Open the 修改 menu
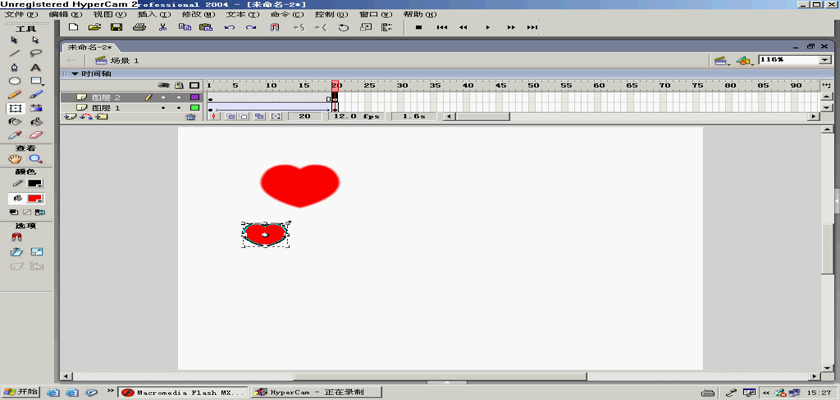840x400 pixels. tap(198, 14)
